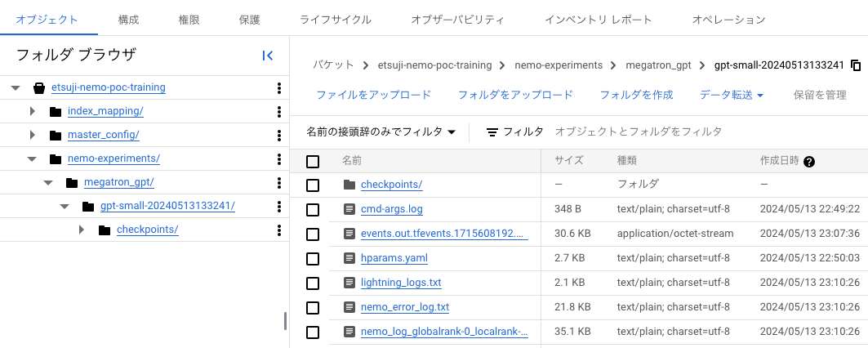Open more options for megatron_gpt/ folder
Screen dimensions: 868x348
point(279,182)
